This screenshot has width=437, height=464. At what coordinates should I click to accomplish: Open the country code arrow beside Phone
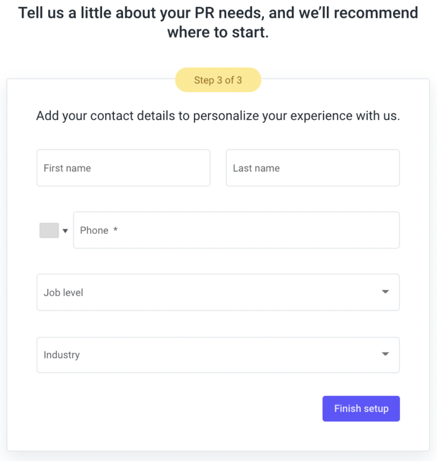65,231
